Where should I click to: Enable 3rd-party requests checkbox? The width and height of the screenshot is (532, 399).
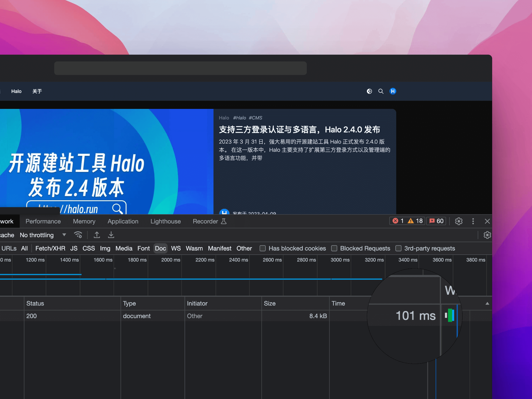click(398, 248)
